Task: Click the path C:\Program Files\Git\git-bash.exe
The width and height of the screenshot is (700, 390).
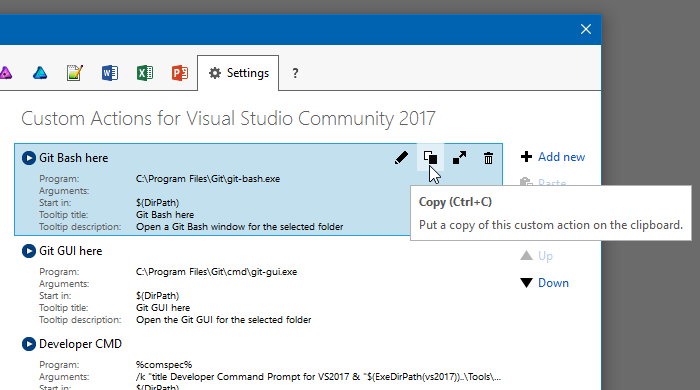Action: (x=208, y=179)
